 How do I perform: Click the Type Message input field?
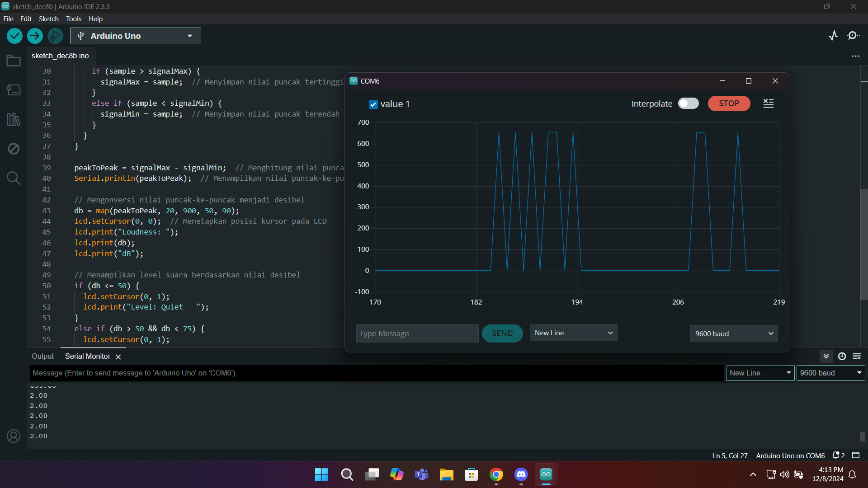pos(417,333)
